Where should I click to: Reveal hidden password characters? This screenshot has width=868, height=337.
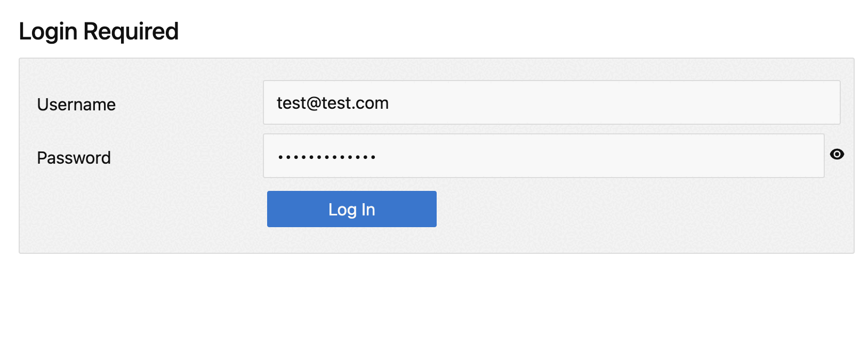837,155
